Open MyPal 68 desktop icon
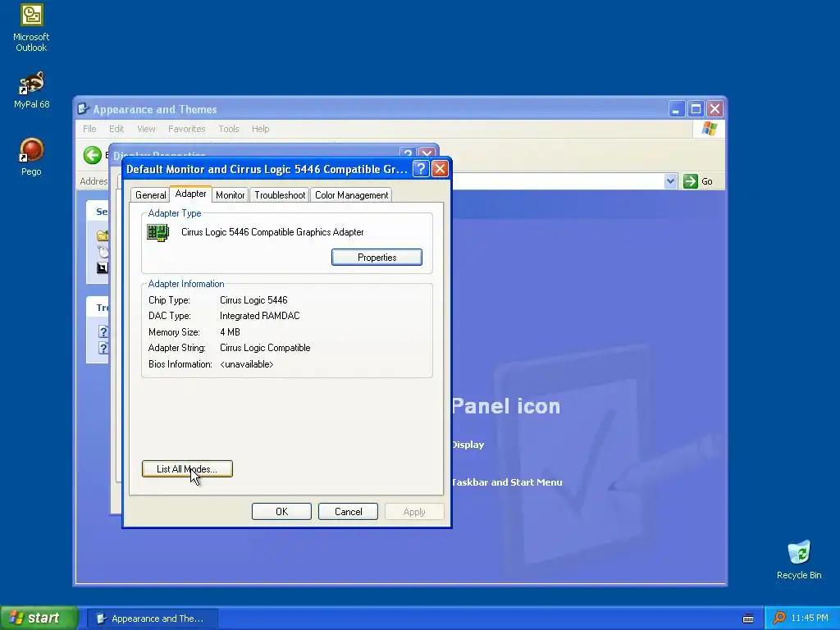The image size is (840, 630). (x=32, y=90)
